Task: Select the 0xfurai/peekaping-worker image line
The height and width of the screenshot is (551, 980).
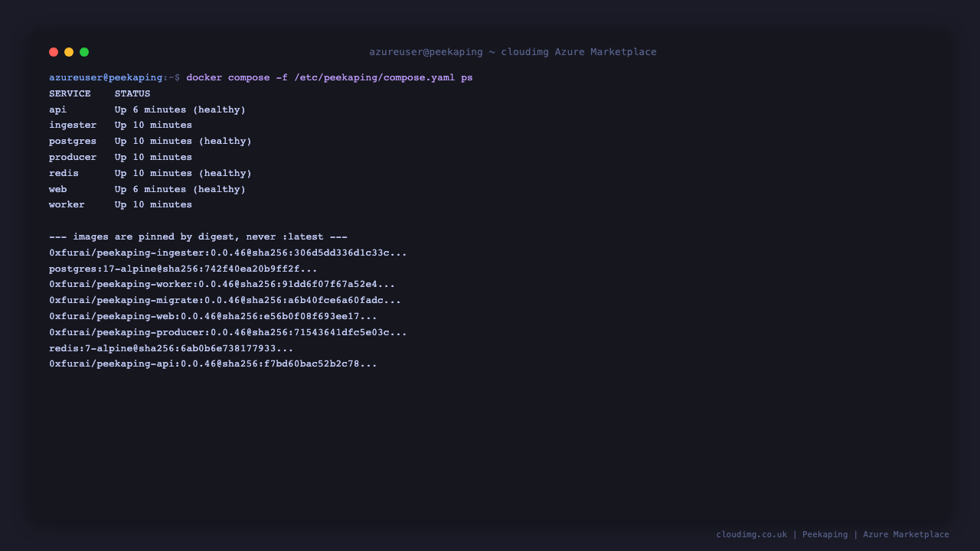Action: tap(222, 284)
